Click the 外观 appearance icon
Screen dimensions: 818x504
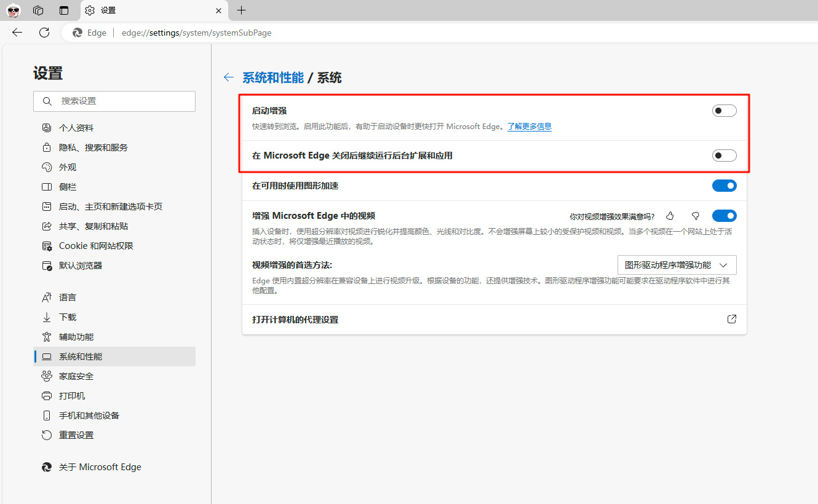point(47,167)
